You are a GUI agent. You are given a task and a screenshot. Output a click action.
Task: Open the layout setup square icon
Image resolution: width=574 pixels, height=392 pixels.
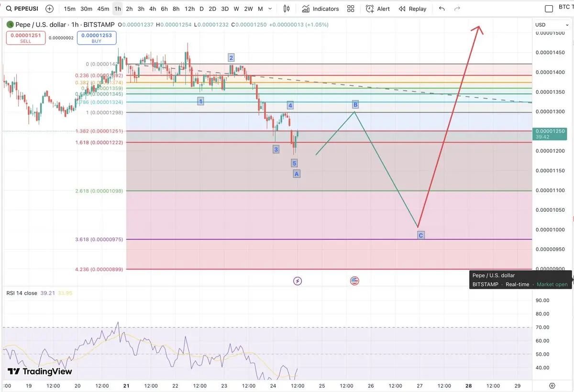tap(549, 9)
